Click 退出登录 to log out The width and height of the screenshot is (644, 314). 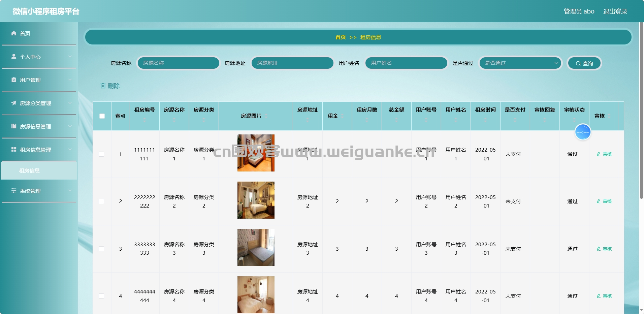tap(615, 11)
